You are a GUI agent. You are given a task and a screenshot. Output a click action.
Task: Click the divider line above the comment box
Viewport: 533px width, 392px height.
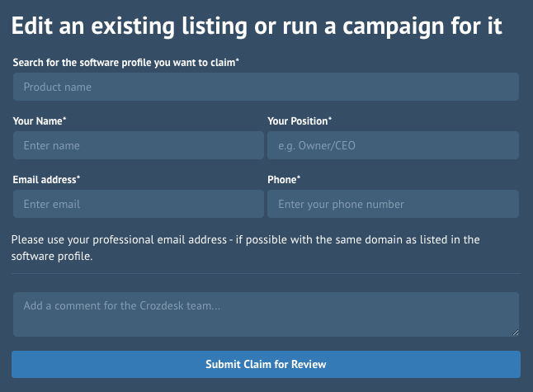click(266, 273)
